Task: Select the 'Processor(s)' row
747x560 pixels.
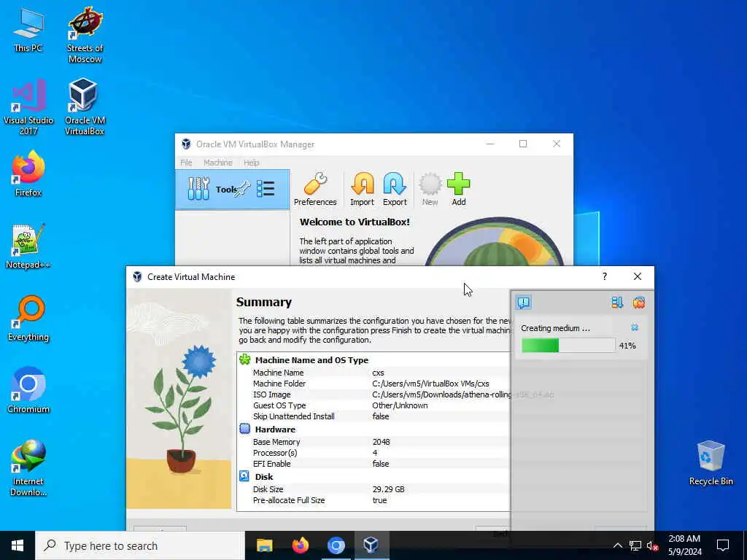Action: pos(373,453)
